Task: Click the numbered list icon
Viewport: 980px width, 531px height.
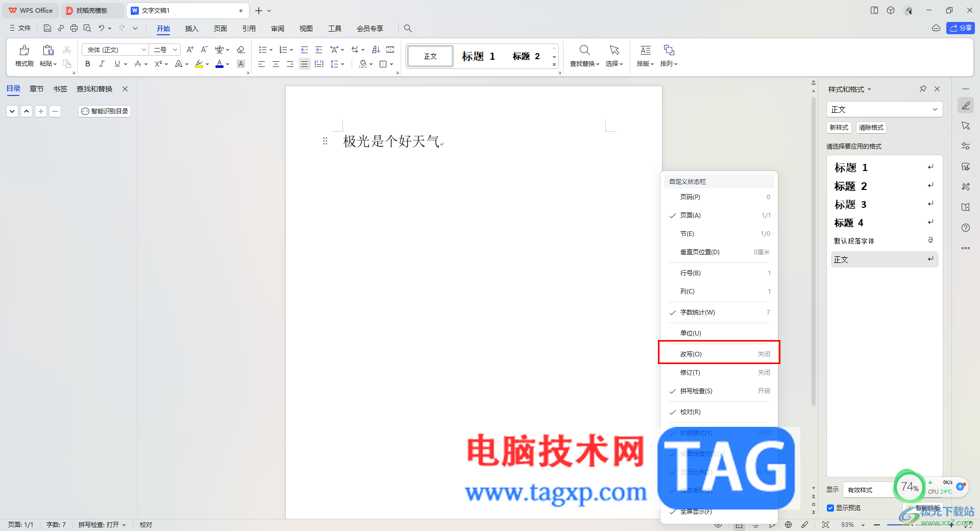Action: click(x=283, y=50)
